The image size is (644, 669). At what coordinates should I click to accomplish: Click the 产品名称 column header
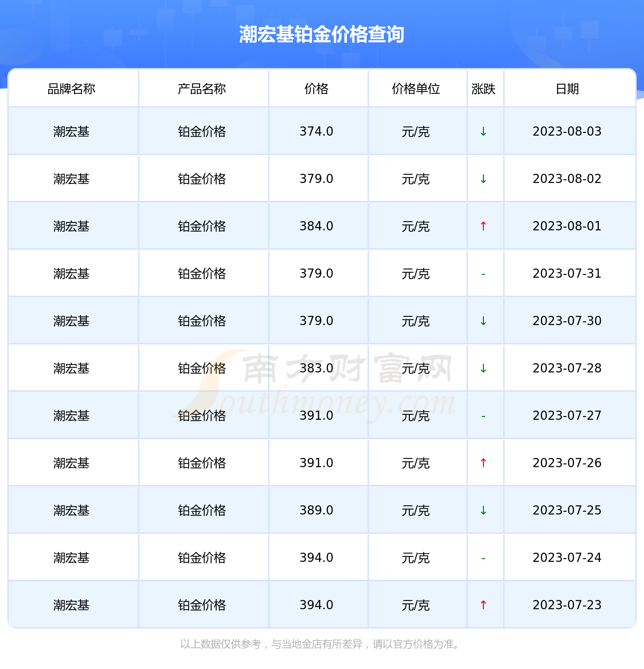(202, 89)
